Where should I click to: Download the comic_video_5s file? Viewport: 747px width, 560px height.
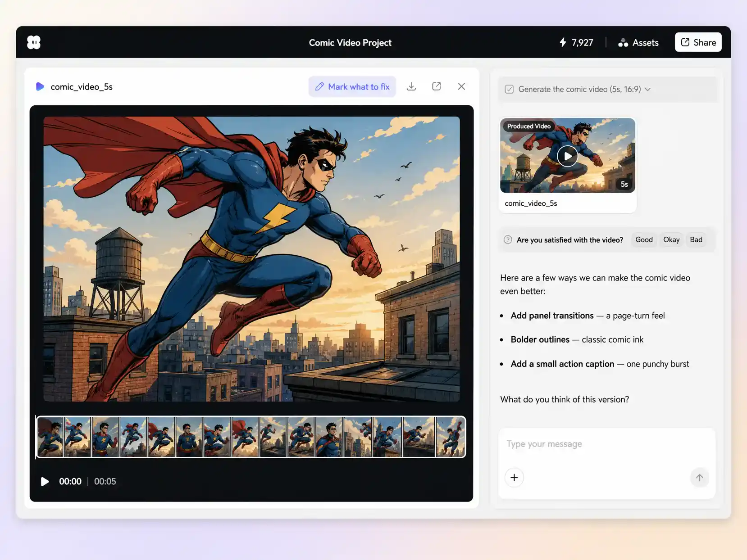pyautogui.click(x=411, y=86)
